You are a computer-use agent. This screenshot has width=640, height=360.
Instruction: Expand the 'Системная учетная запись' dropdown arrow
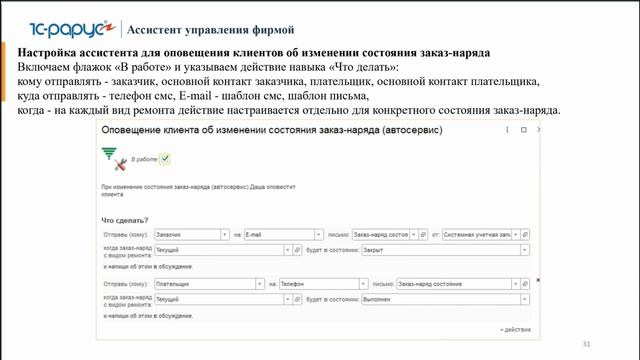516,235
